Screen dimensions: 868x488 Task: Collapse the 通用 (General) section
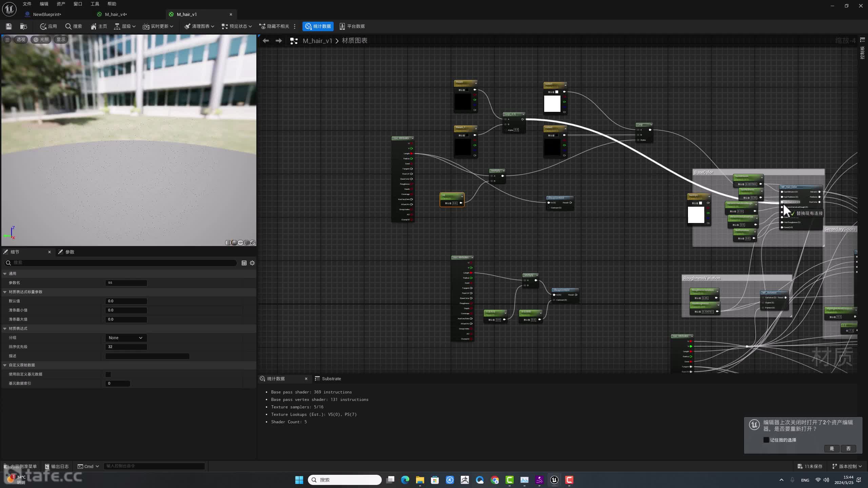tap(5, 273)
